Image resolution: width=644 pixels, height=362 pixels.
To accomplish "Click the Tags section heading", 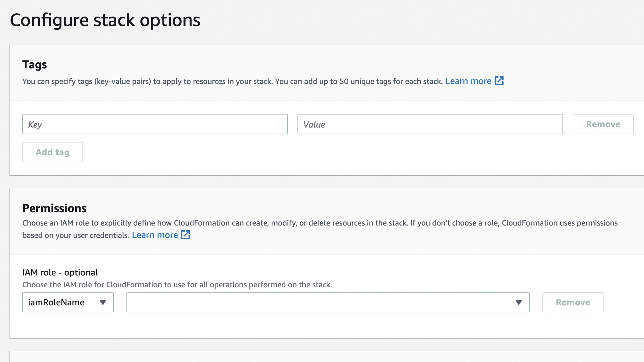I will [35, 65].
